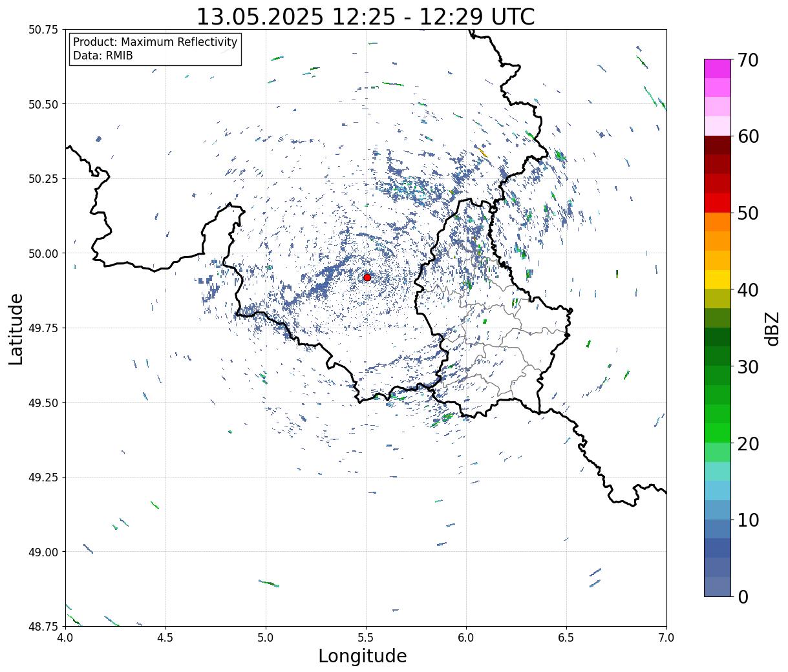Click longitude tick label "6.5"

point(566,638)
